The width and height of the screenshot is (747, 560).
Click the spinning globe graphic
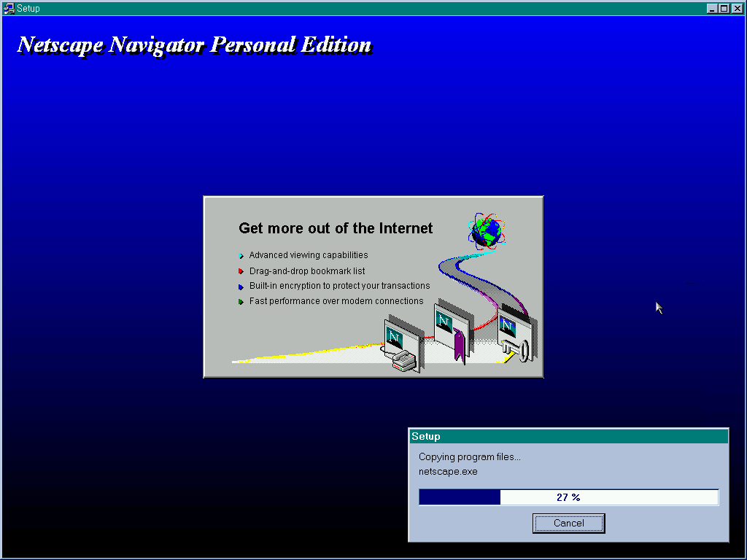487,231
